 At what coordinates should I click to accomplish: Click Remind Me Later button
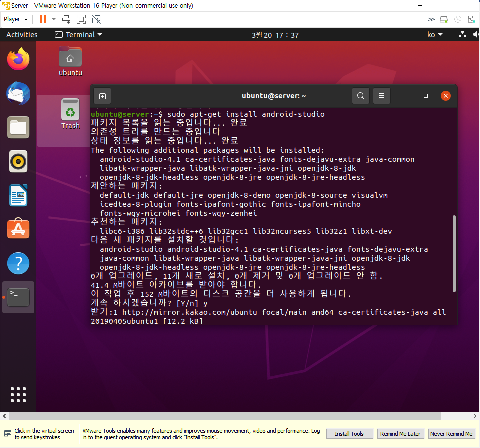coord(400,434)
